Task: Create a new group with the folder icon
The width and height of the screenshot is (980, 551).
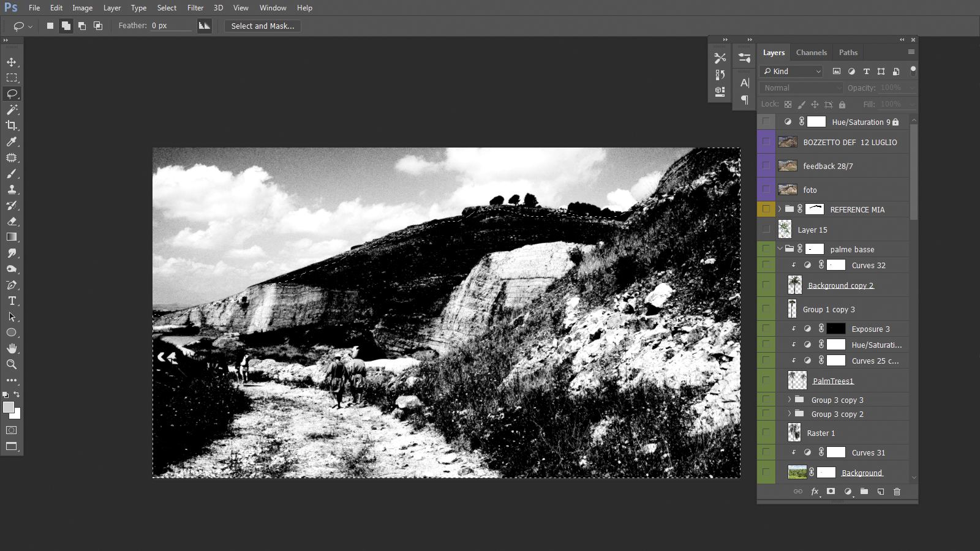Action: 864,492
